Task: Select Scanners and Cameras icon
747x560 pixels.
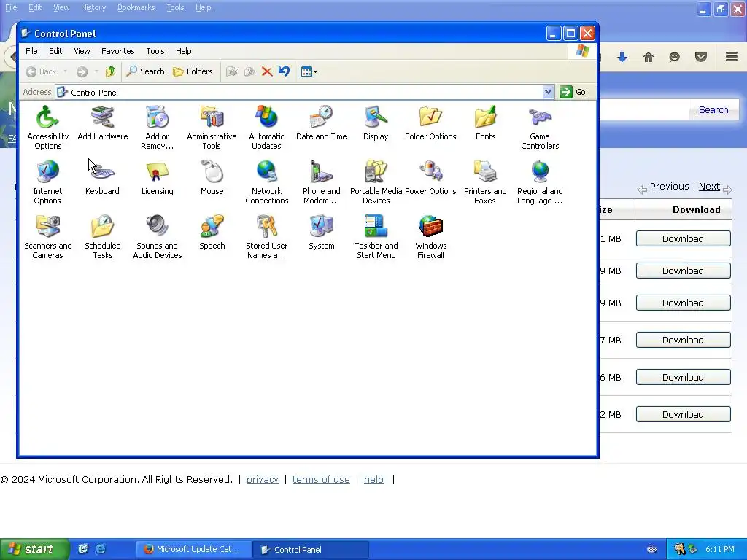Action: pos(47,237)
